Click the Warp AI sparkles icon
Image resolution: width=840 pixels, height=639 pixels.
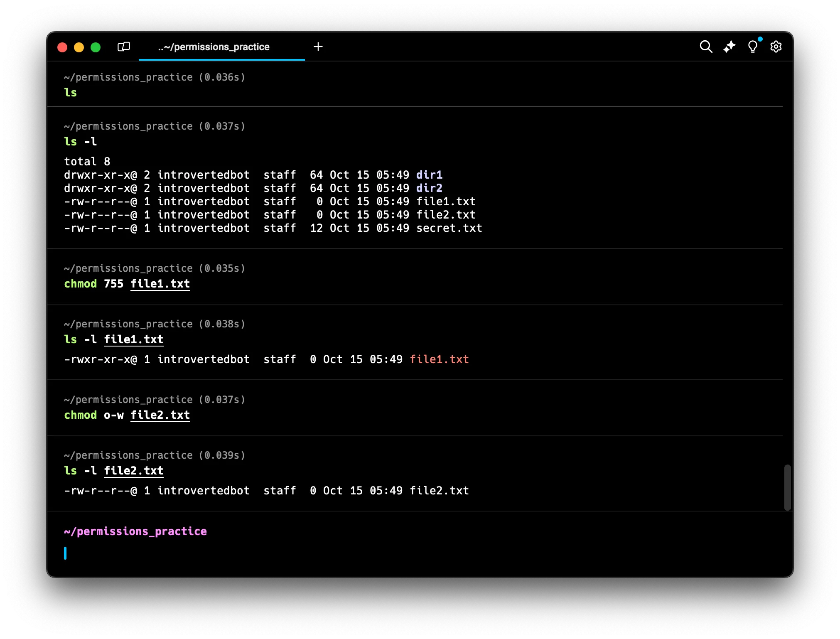pos(729,47)
